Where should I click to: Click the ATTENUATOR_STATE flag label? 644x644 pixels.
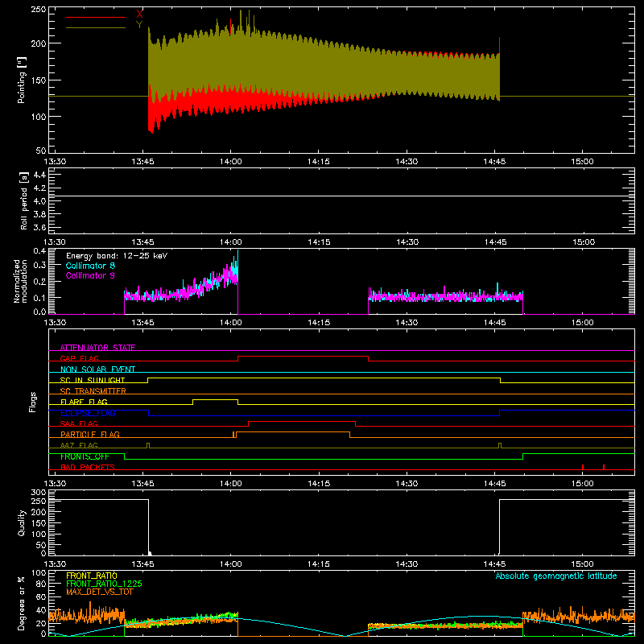click(97, 348)
